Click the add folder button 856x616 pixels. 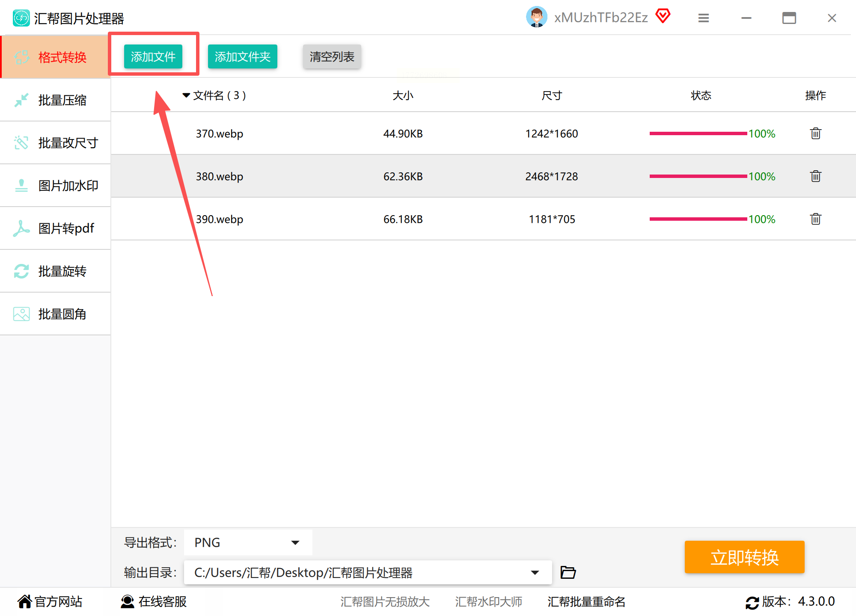242,56
